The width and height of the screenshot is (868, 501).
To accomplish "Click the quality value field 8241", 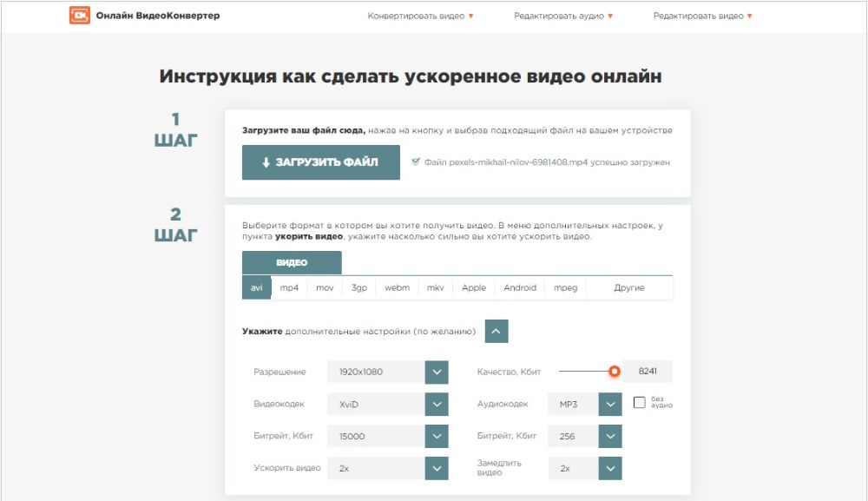I will point(648,372).
